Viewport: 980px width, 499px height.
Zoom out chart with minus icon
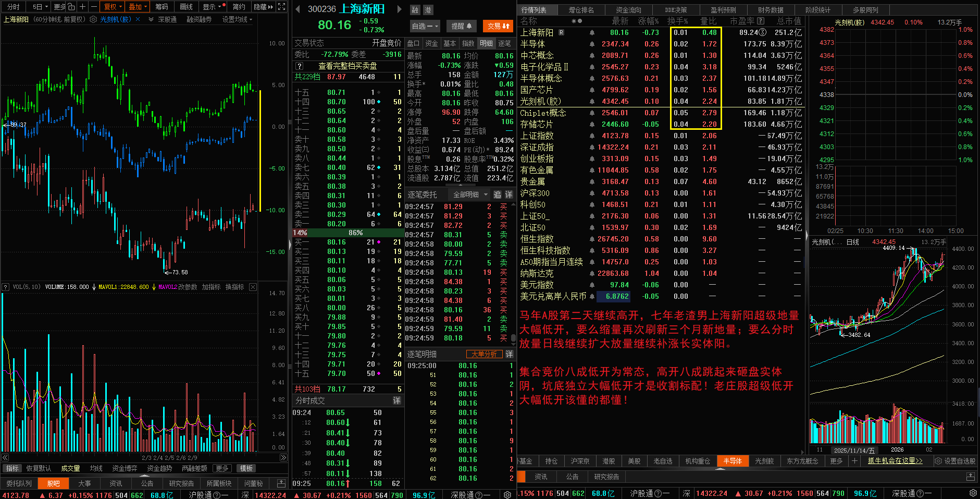click(94, 7)
